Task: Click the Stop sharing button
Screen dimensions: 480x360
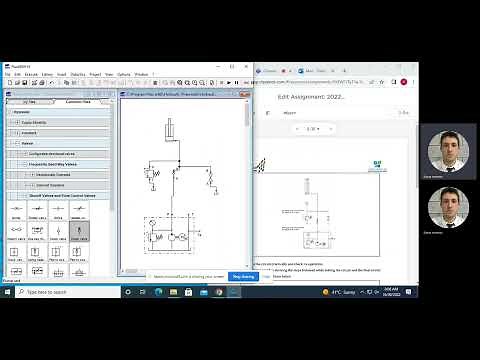Action: 243,277
